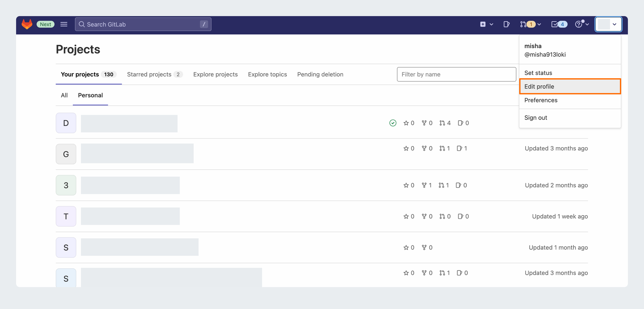Click the green pipeline success check icon
This screenshot has height=309, width=644.
393,123
